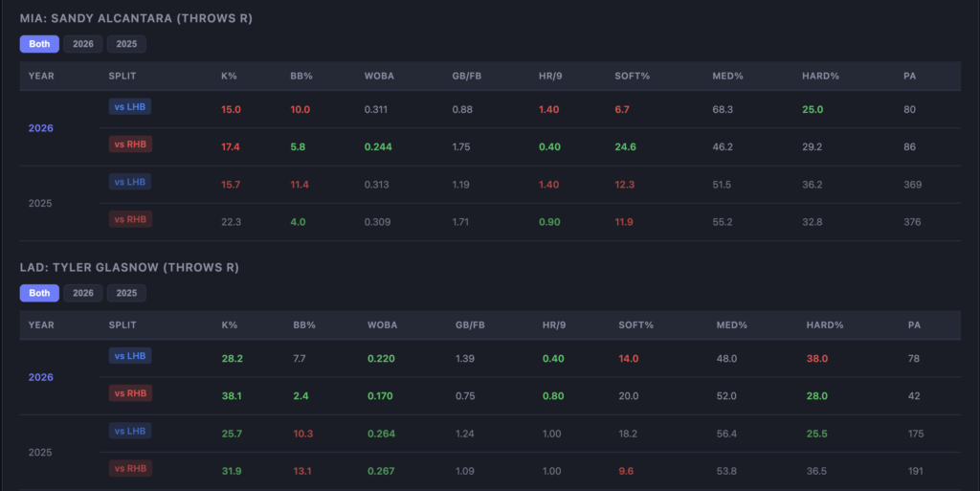
Task: Select the Both filter for Tyler Glasnow
Action: (x=39, y=293)
